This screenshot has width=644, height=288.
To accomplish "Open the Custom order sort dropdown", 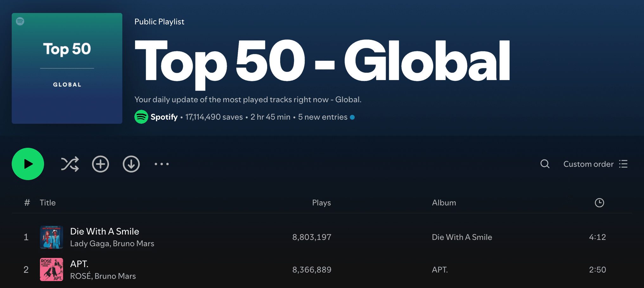I will pyautogui.click(x=596, y=164).
